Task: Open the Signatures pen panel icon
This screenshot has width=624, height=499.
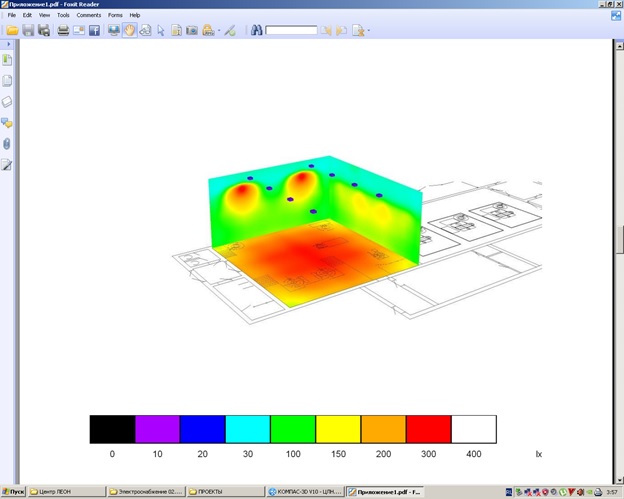Action: tap(7, 165)
